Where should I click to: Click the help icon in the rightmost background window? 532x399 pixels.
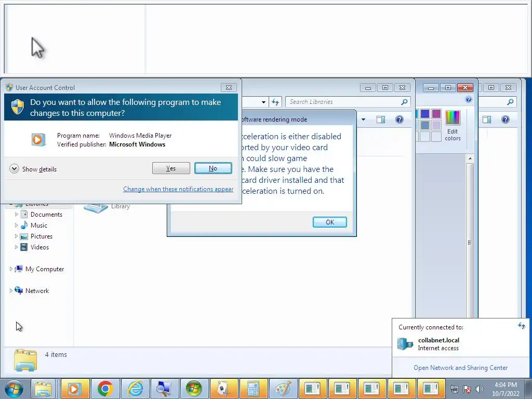pyautogui.click(x=505, y=119)
